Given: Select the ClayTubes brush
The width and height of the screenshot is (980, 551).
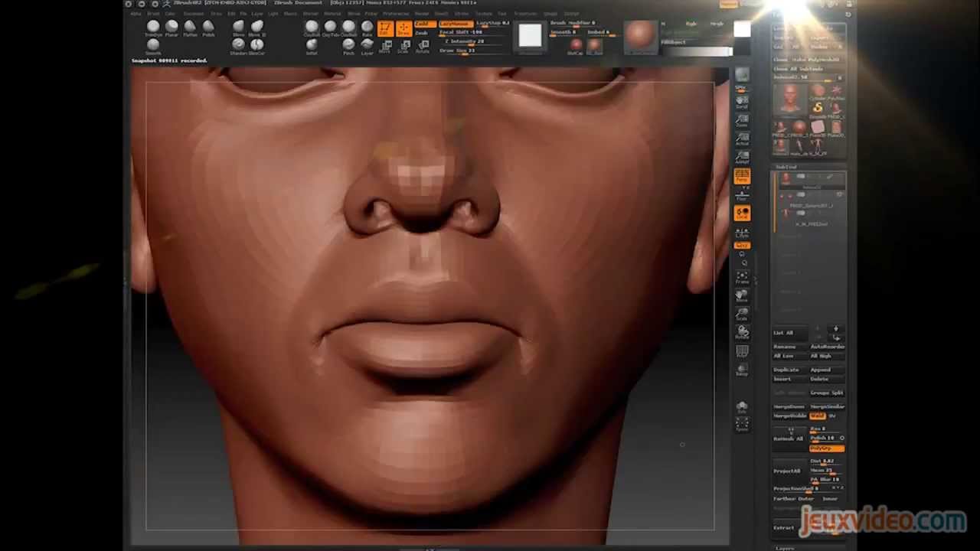Looking at the screenshot, I should click(330, 28).
